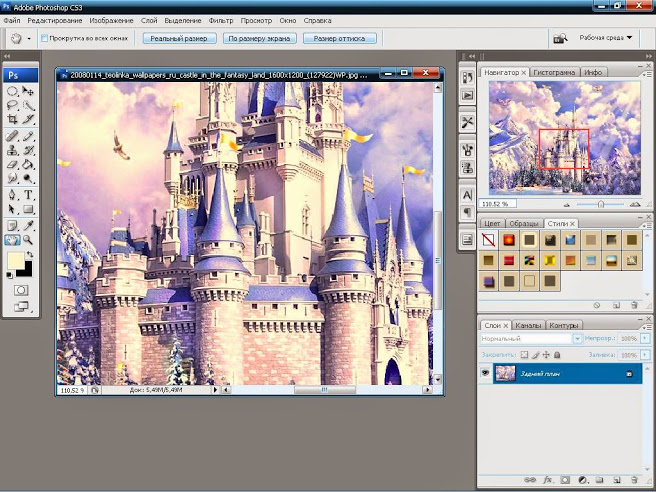The height and width of the screenshot is (492, 656).
Task: Click the Navigator zoom percentage field
Action: [497, 204]
